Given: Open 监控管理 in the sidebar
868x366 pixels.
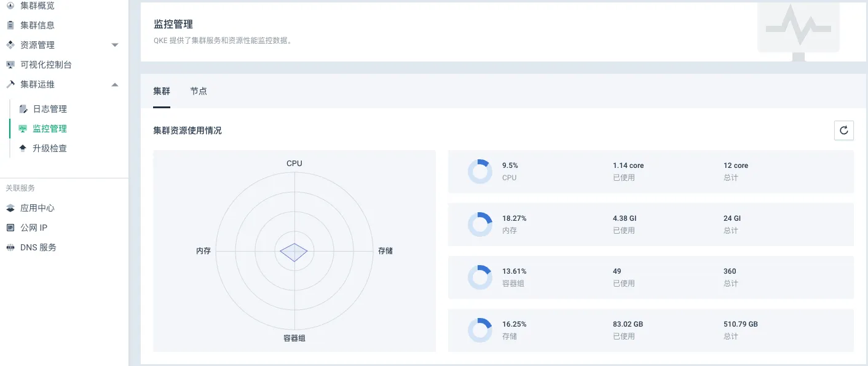Looking at the screenshot, I should pyautogui.click(x=49, y=128).
